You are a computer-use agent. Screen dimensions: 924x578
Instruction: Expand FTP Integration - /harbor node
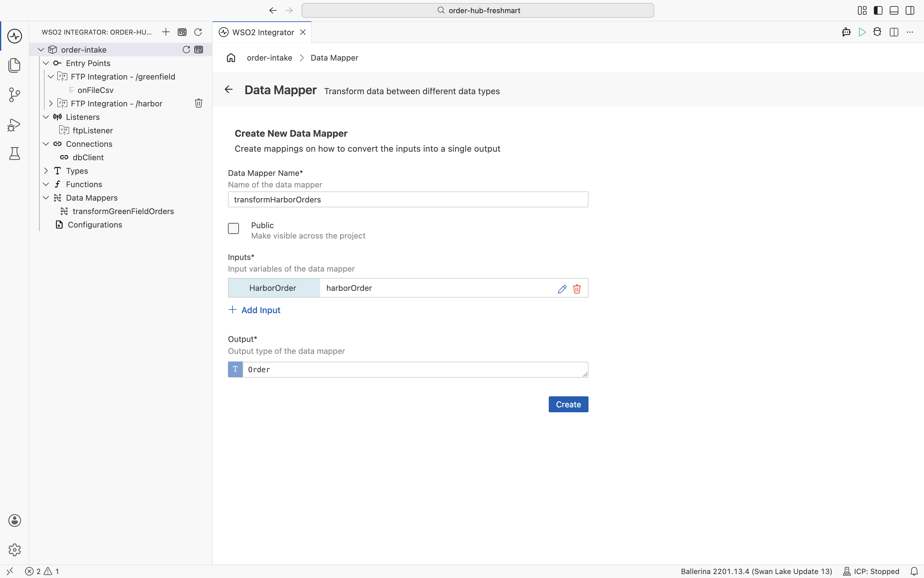pos(51,103)
